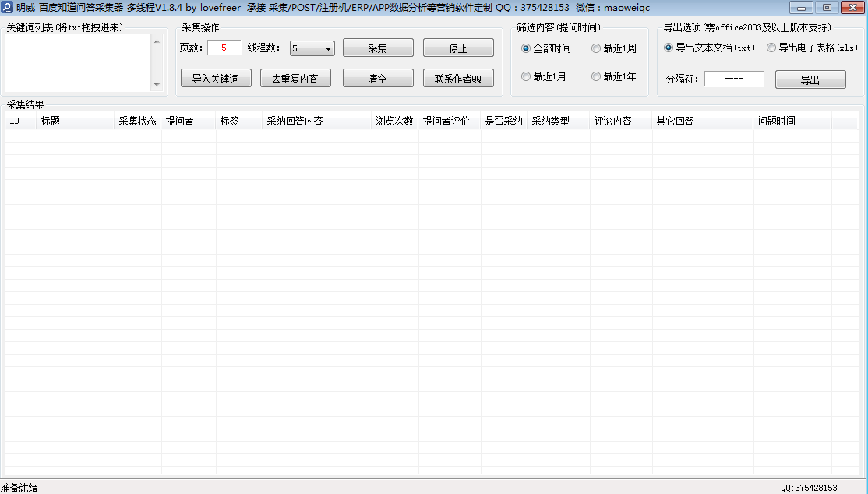Open the 线程数 thread count dropdown

pyautogui.click(x=312, y=48)
